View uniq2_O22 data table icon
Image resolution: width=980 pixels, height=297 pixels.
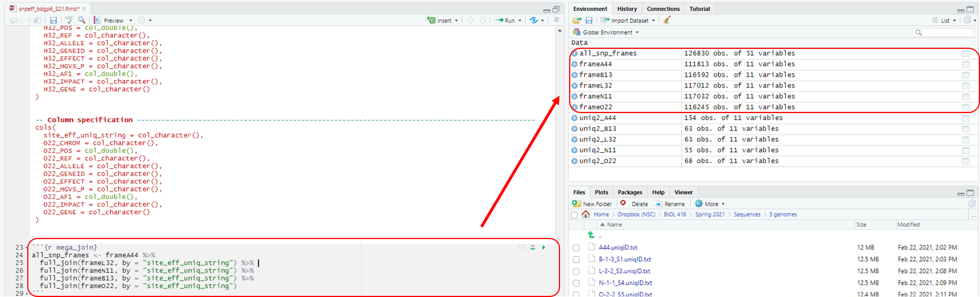[965, 161]
